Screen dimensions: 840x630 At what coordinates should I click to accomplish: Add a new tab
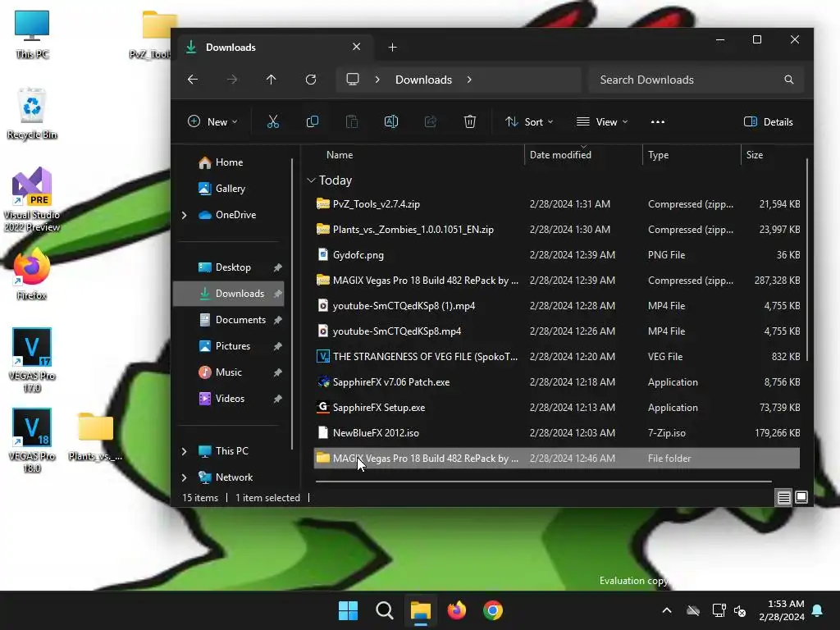392,47
